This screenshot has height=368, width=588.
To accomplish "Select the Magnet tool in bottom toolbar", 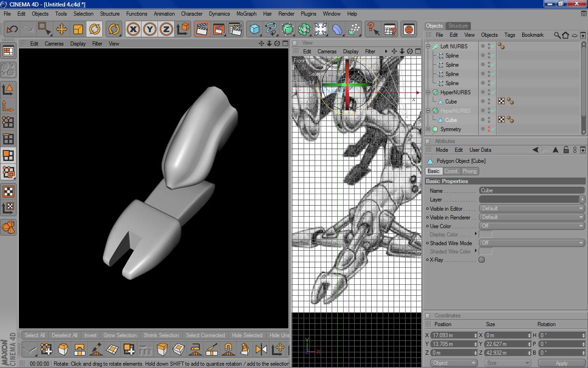I will (x=228, y=350).
